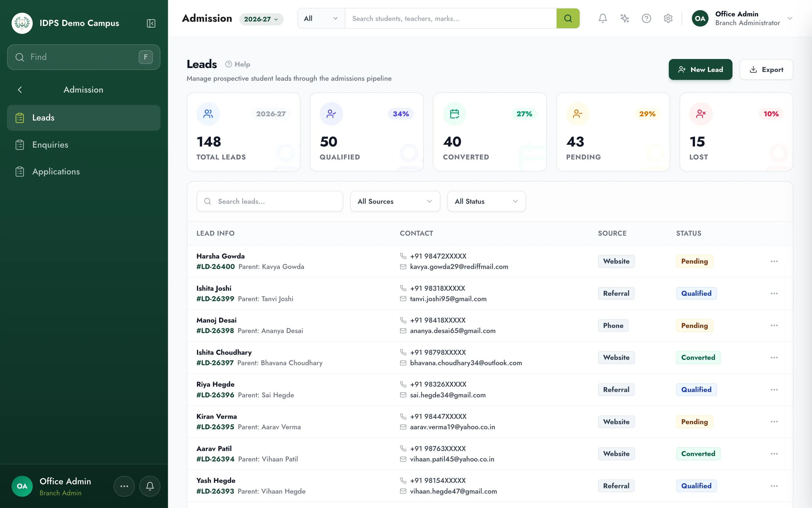Collapse the sidebar panel icon
The image size is (812, 508).
click(x=151, y=23)
